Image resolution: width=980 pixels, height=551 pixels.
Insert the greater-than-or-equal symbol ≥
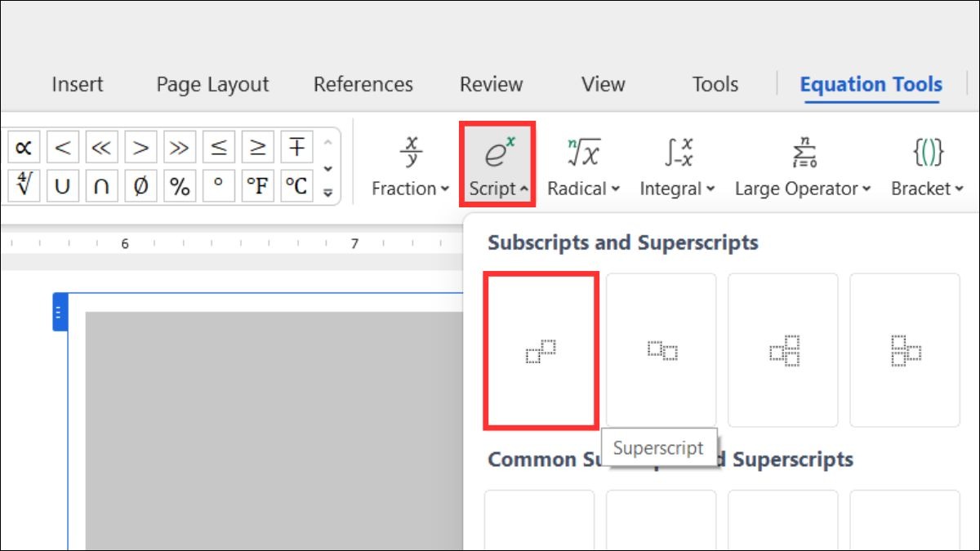pos(257,147)
